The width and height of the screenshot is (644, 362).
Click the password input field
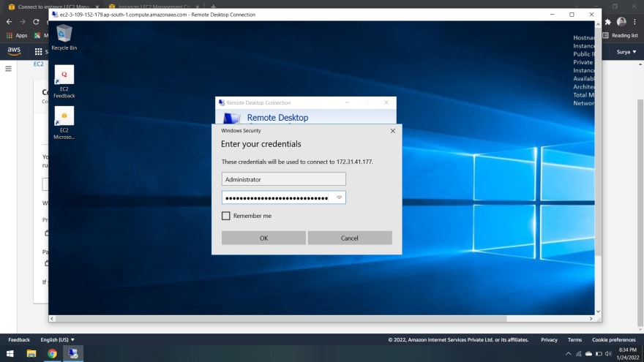pyautogui.click(x=283, y=197)
